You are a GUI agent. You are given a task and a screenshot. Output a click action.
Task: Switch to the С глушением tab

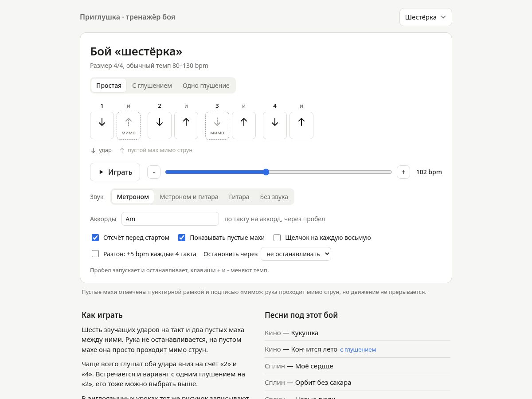152,86
